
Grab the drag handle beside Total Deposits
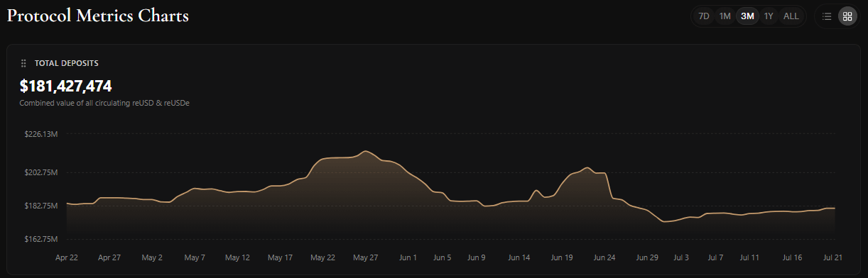click(x=23, y=63)
